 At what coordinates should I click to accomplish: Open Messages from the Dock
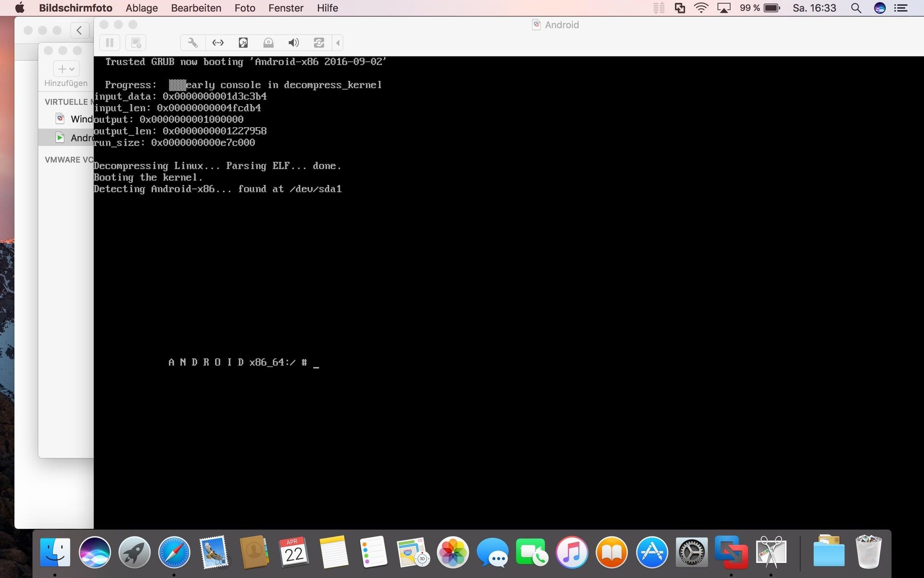[492, 552]
